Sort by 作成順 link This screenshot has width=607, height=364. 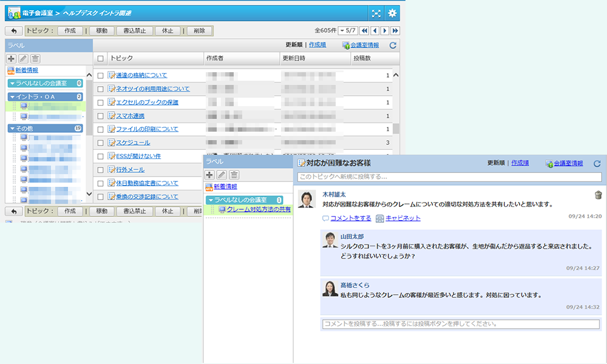coord(317,45)
